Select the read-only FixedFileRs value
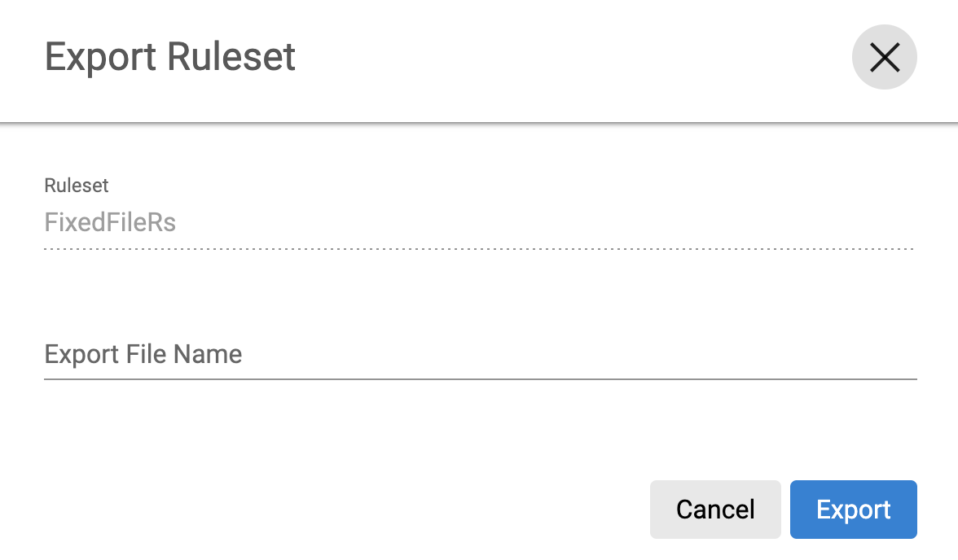The image size is (958, 560). point(111,222)
